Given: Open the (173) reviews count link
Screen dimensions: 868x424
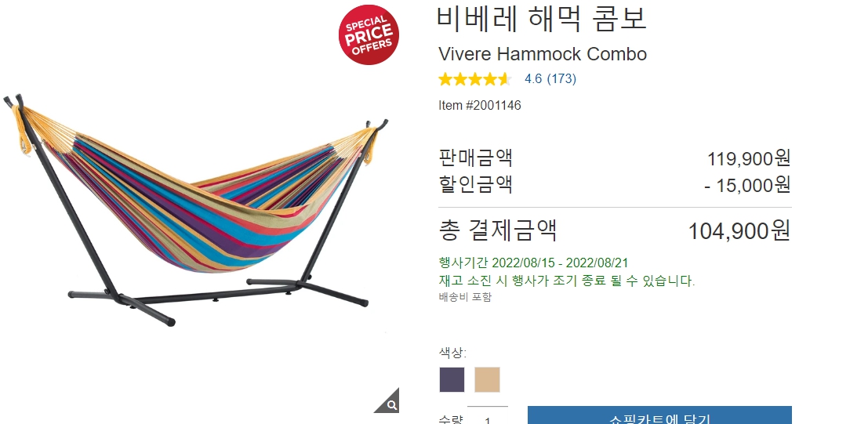Looking at the screenshot, I should pos(562,79).
